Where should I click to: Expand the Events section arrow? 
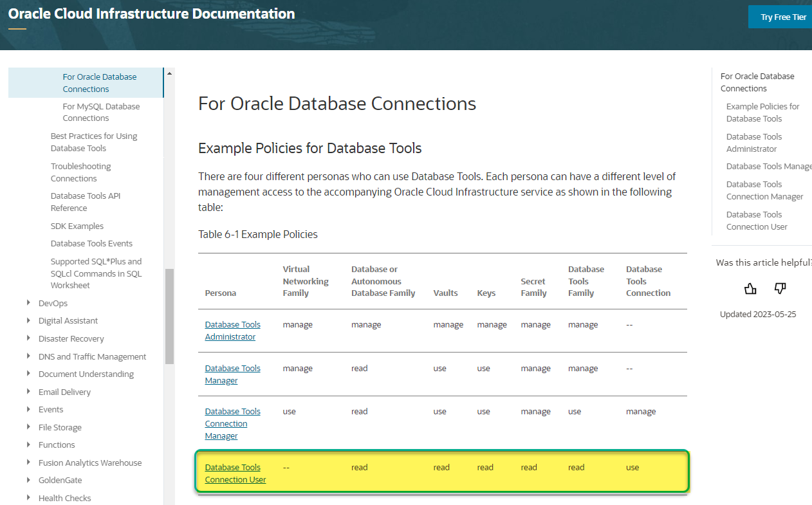coord(28,409)
